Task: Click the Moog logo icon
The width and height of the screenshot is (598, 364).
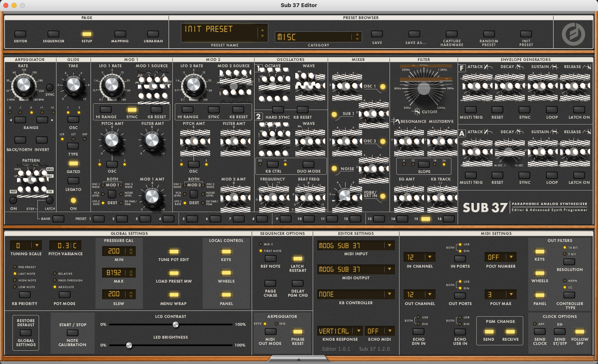Action: tap(573, 34)
